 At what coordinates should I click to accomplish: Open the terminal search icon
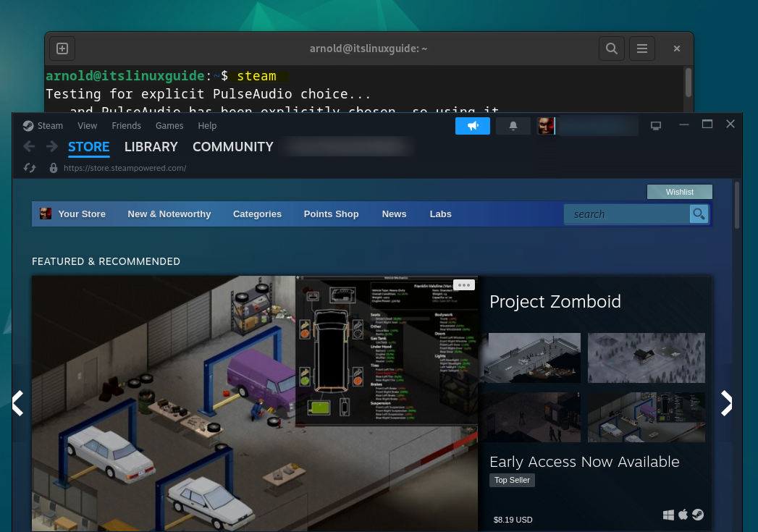612,48
